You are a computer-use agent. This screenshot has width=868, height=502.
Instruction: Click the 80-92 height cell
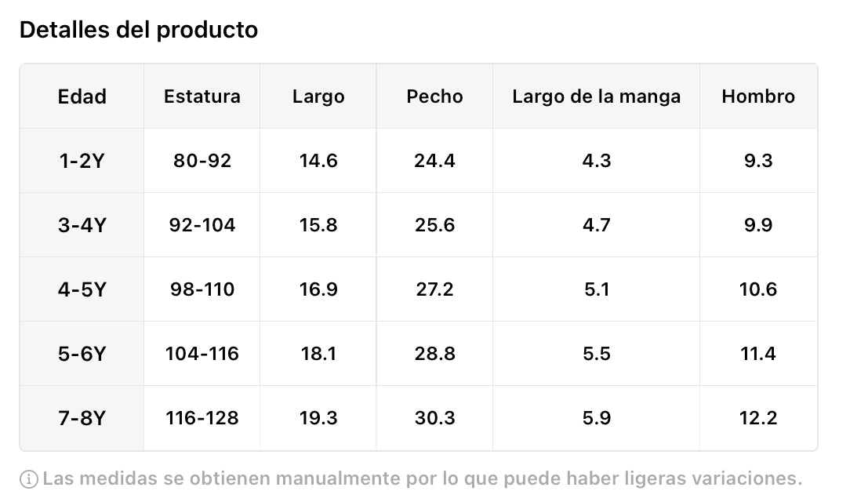(202, 161)
